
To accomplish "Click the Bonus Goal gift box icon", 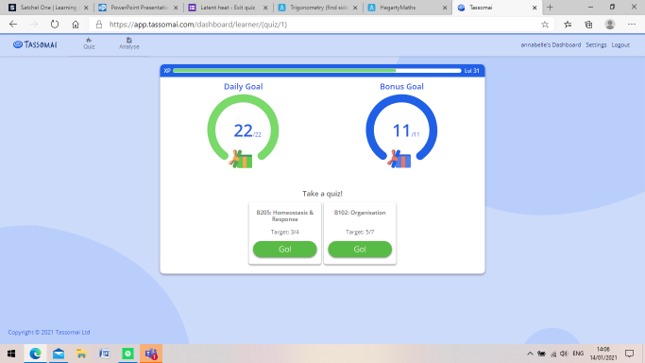I will click(x=399, y=159).
